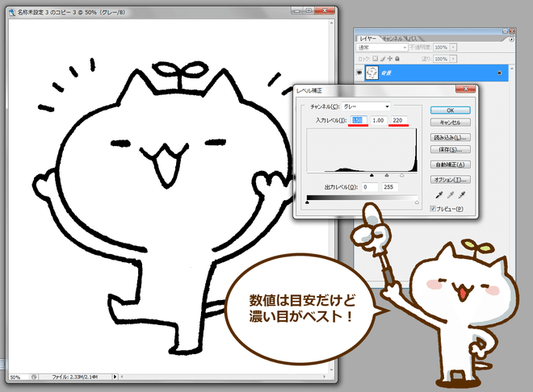Viewport: 533px width, 392px height.
Task: Click the horizontal scrollbar left arrow
Action: (x=122, y=377)
